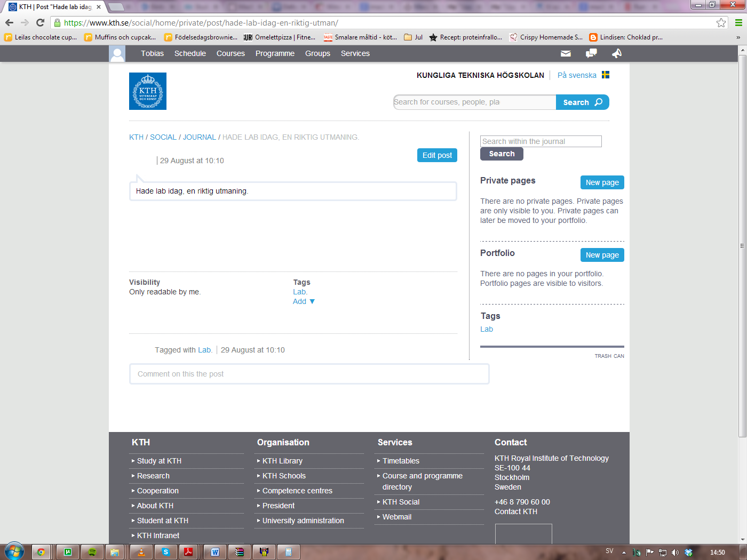Click the KTH Library footer link
747x560 pixels.
pyautogui.click(x=282, y=461)
